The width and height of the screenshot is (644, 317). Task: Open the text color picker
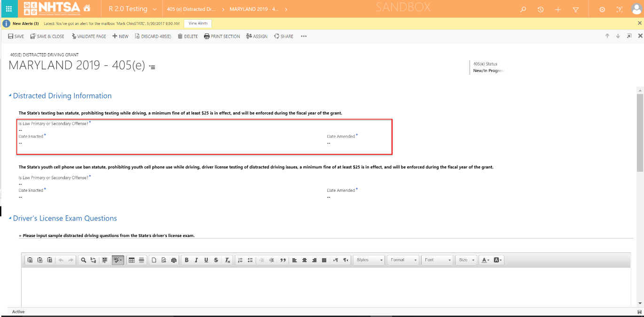(485, 260)
